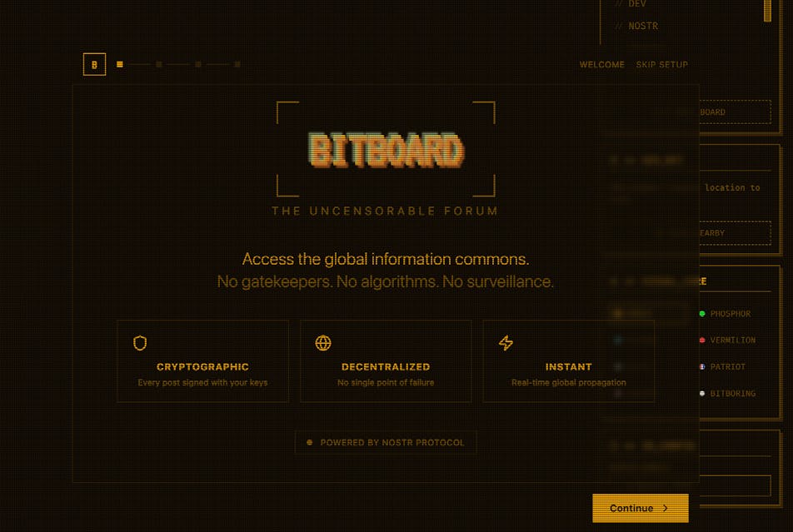The image size is (793, 532).
Task: Click the globe icon on Decentralized card
Action: click(323, 343)
